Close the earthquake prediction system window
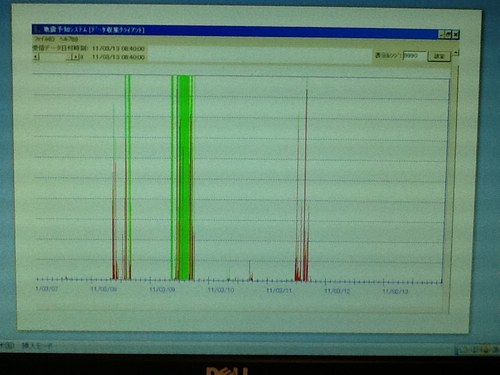 click(456, 35)
